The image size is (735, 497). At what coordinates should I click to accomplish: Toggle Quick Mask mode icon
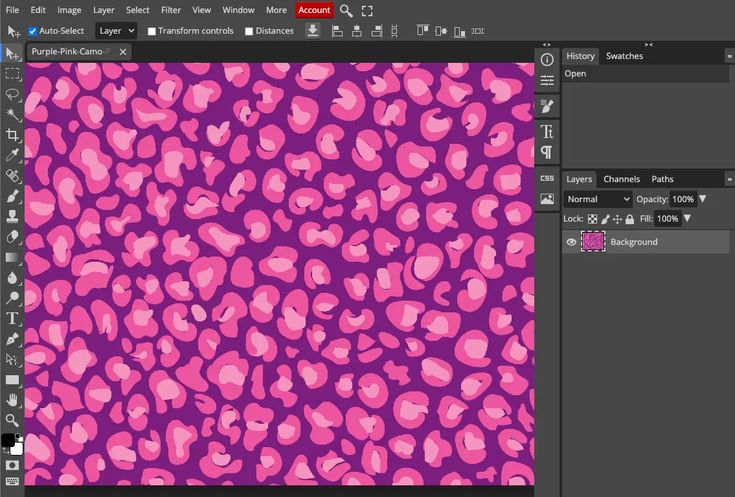pyautogui.click(x=12, y=465)
